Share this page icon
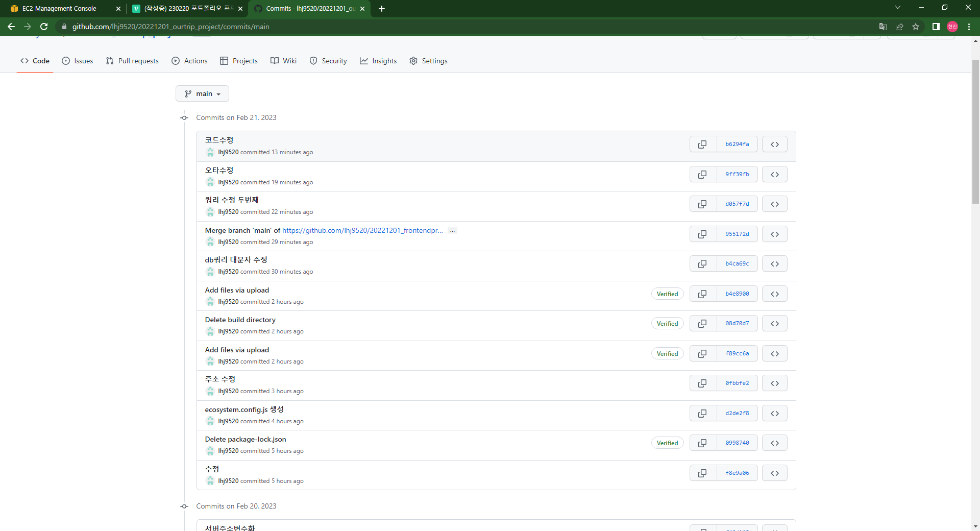This screenshot has height=531, width=980. [x=899, y=27]
